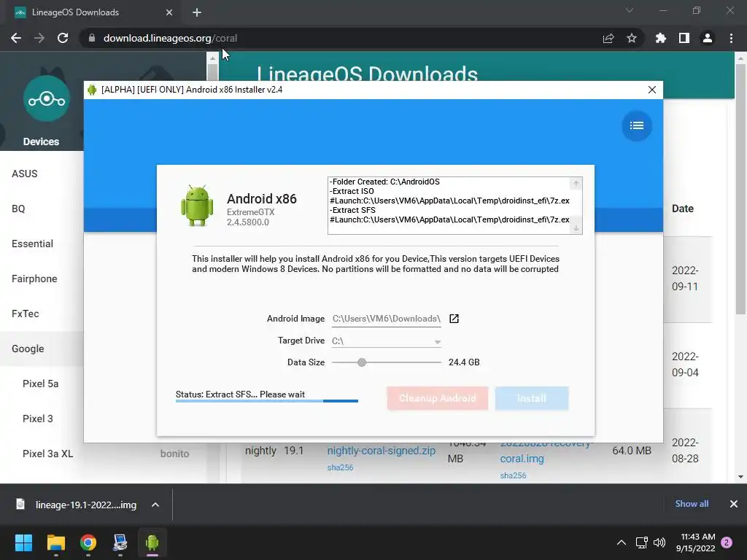The height and width of the screenshot is (560, 747).
Task: Bookmark this tab with star icon
Action: click(632, 38)
